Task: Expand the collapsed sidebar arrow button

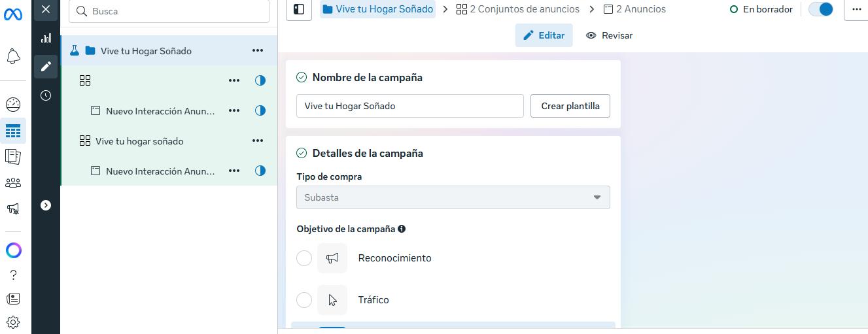Action: tap(46, 205)
